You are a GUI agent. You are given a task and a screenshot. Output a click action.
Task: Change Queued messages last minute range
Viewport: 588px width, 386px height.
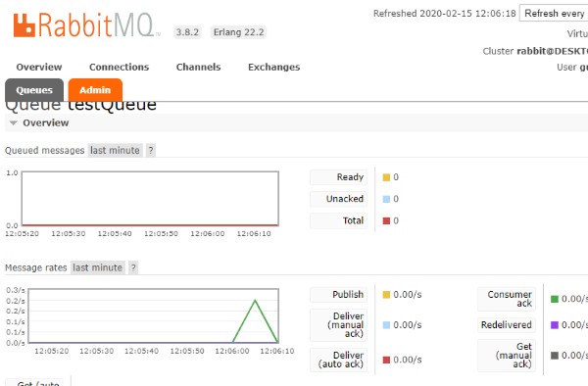(x=115, y=150)
